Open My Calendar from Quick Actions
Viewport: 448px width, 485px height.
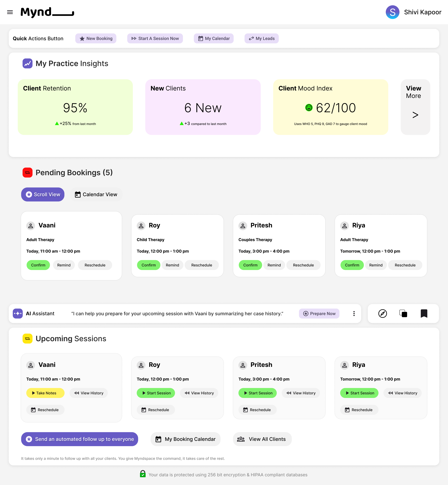213,38
